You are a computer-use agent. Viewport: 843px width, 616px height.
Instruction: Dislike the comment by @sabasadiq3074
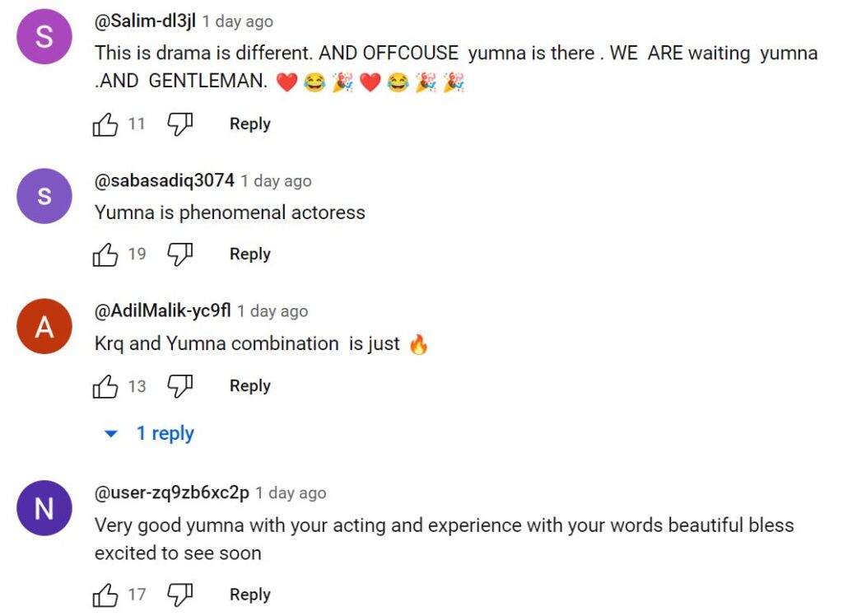coord(179,254)
